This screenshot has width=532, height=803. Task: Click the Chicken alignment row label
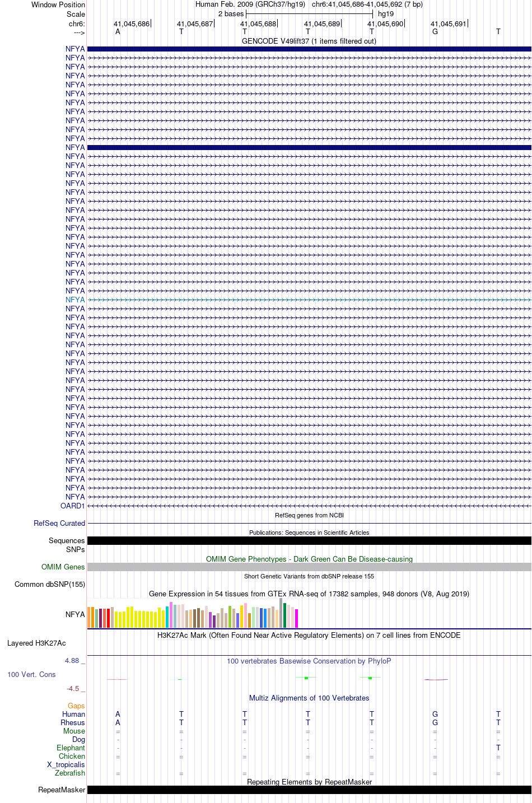click(72, 756)
